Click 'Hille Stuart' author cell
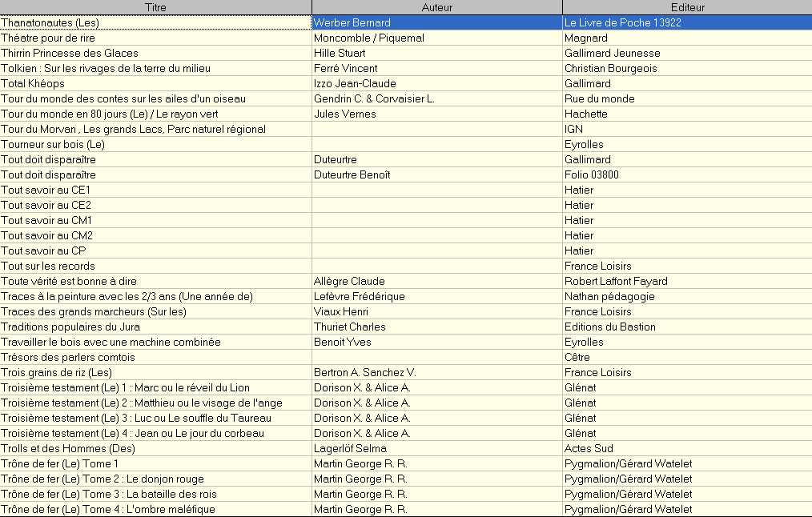 437,54
